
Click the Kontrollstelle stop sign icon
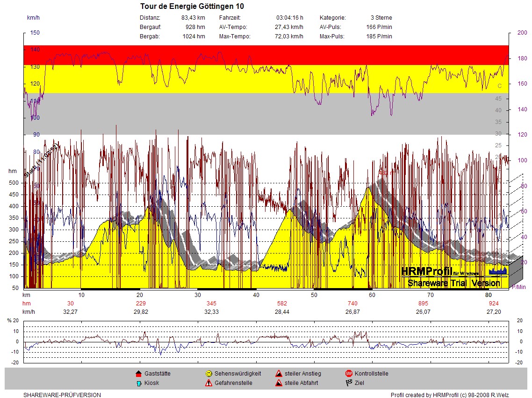349,374
